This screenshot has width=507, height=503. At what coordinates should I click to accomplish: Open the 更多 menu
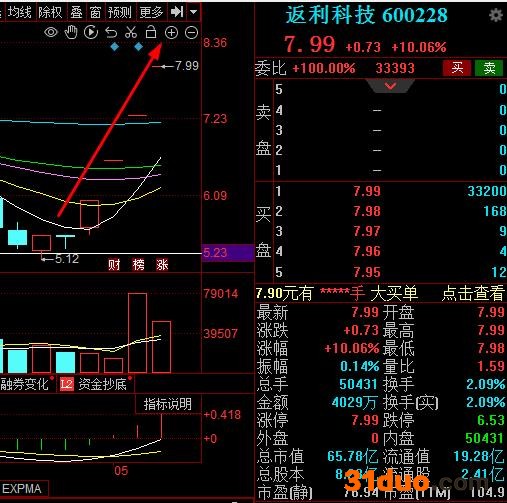(x=151, y=12)
